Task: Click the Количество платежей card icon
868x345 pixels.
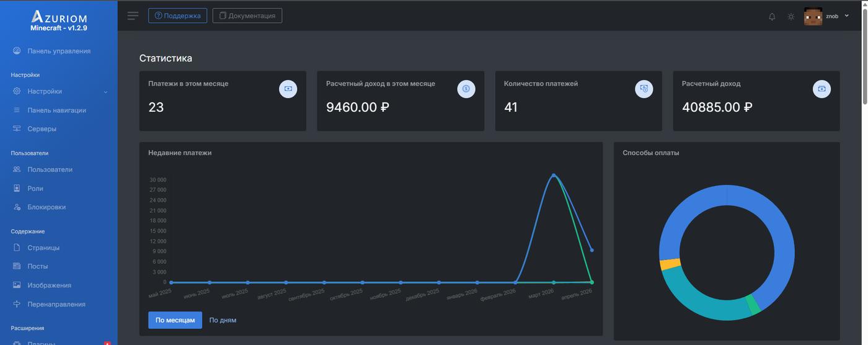Action: 644,89
